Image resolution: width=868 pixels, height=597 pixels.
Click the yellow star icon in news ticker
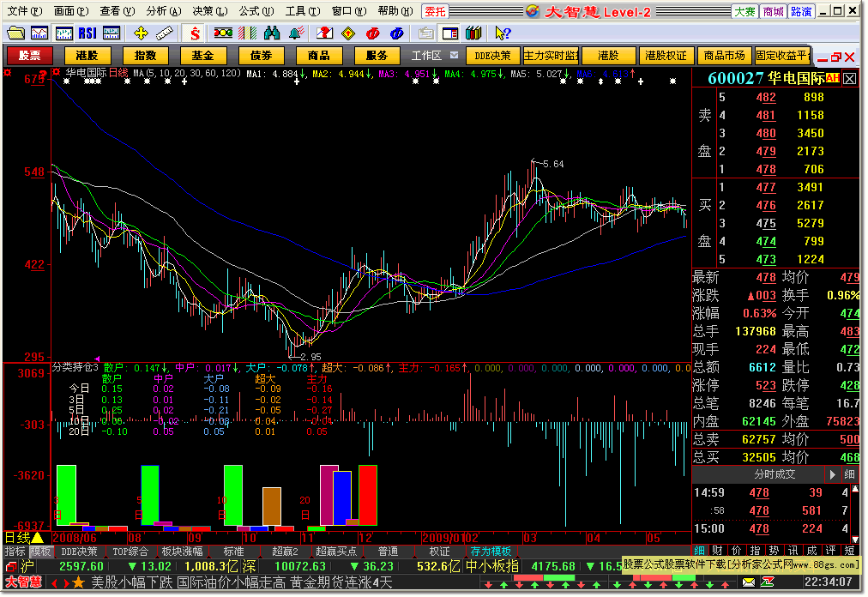79,582
